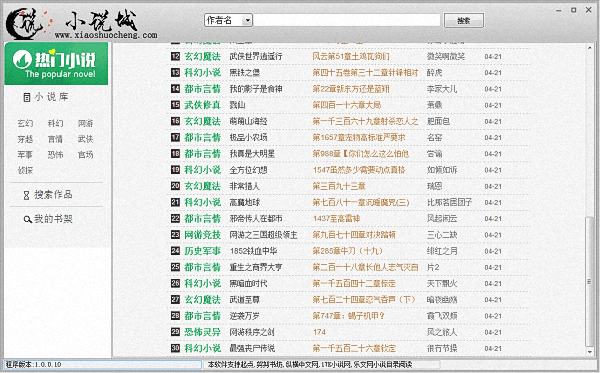Select the 武侠 category in sidebar

[x=85, y=139]
